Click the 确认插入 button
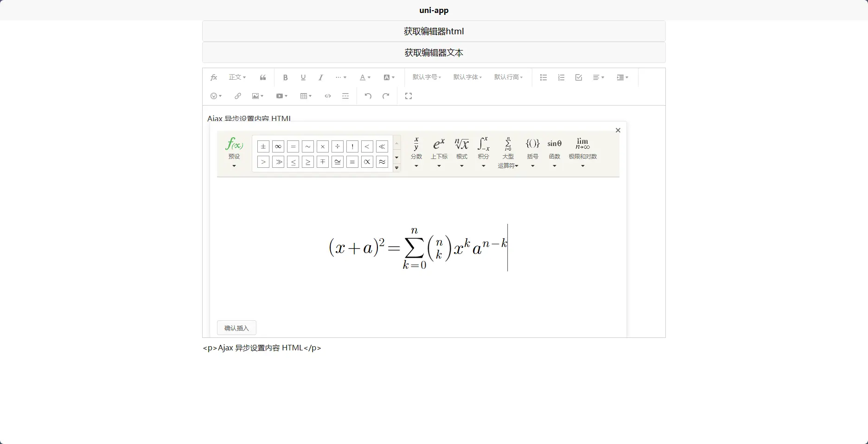This screenshot has width=868, height=444. (236, 328)
